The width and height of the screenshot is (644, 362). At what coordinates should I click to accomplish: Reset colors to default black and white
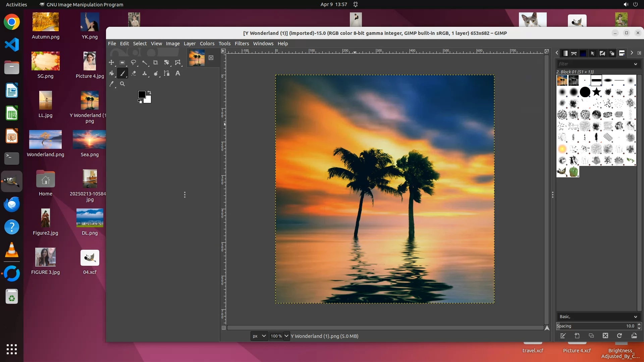point(140,101)
